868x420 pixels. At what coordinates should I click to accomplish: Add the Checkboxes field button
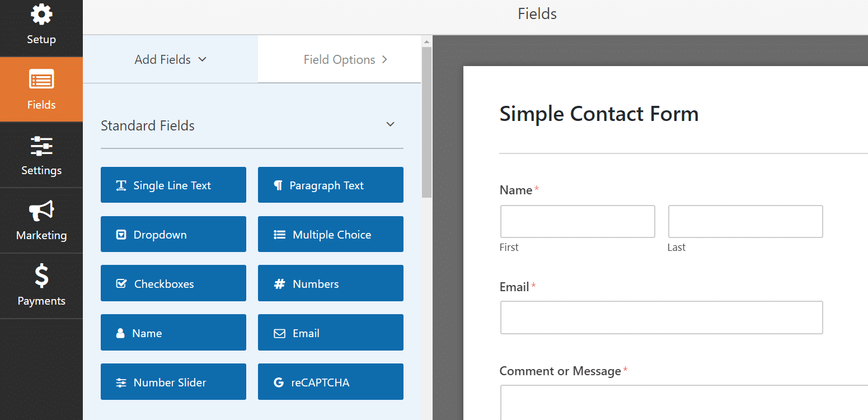pyautogui.click(x=173, y=283)
